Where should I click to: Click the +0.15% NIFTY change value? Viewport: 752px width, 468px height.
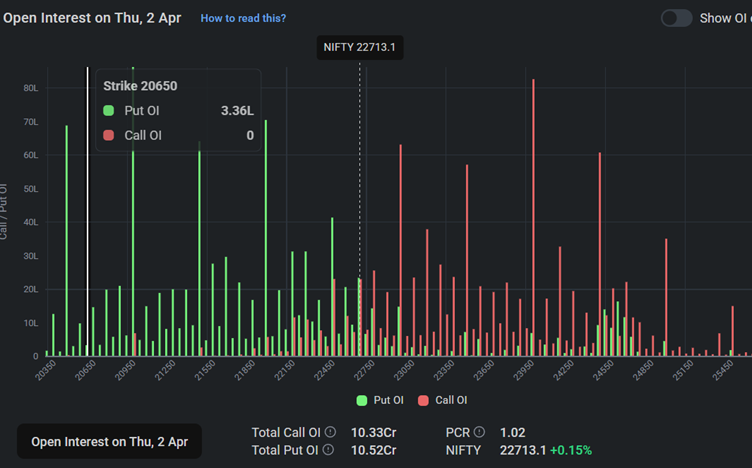pos(570,450)
